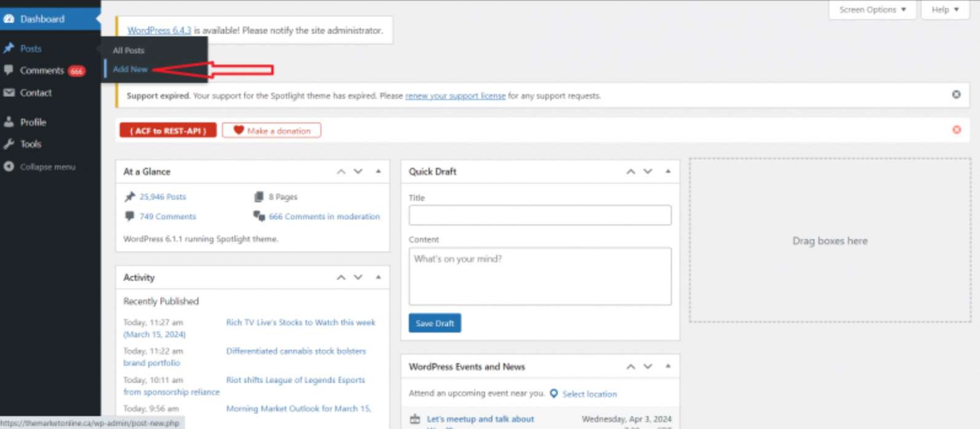The height and width of the screenshot is (429, 980).
Task: Open the renew your support license link
Action: pyautogui.click(x=455, y=96)
